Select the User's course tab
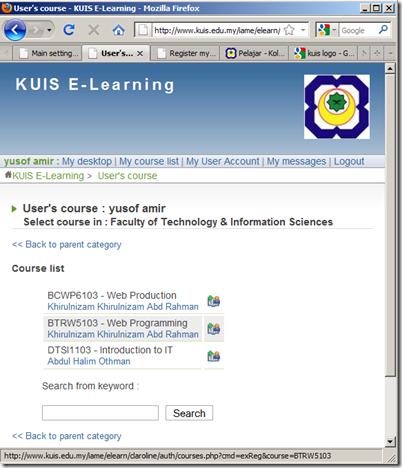Viewport: 402px width, 468px height. [111, 53]
